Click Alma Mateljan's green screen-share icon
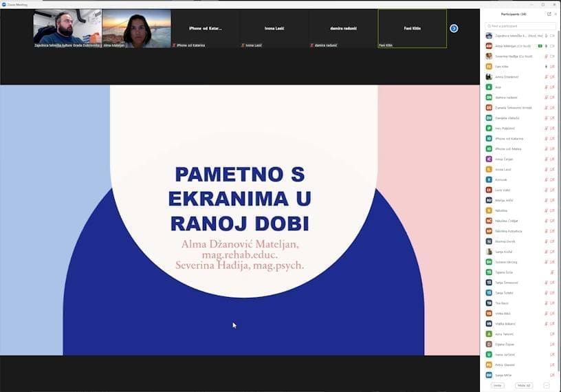 (x=540, y=46)
